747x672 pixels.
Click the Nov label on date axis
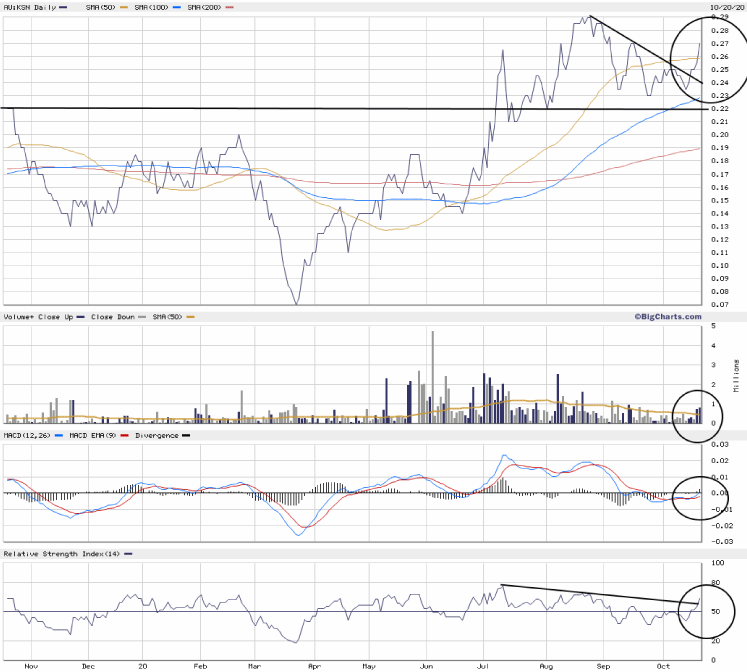30,665
